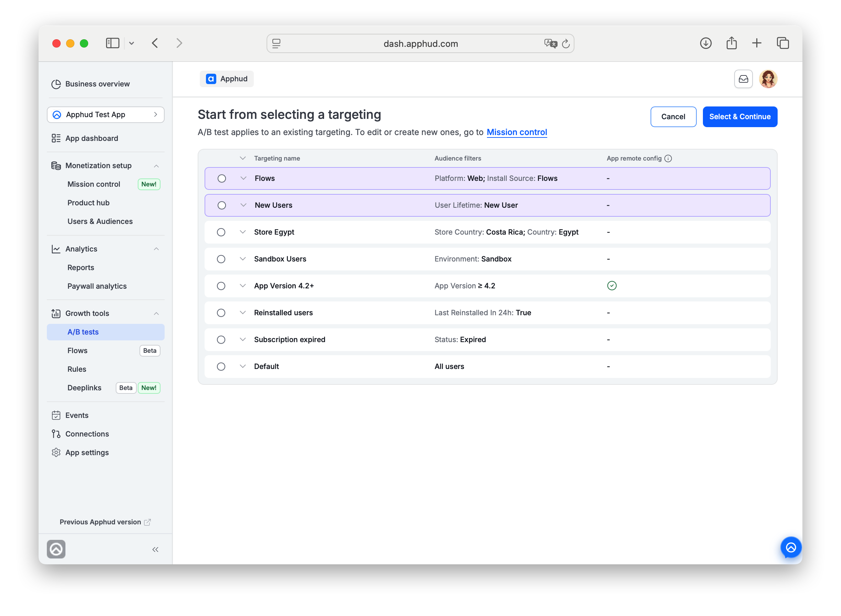Click the App remote config info icon
Screen dimensions: 841x616
pos(668,158)
